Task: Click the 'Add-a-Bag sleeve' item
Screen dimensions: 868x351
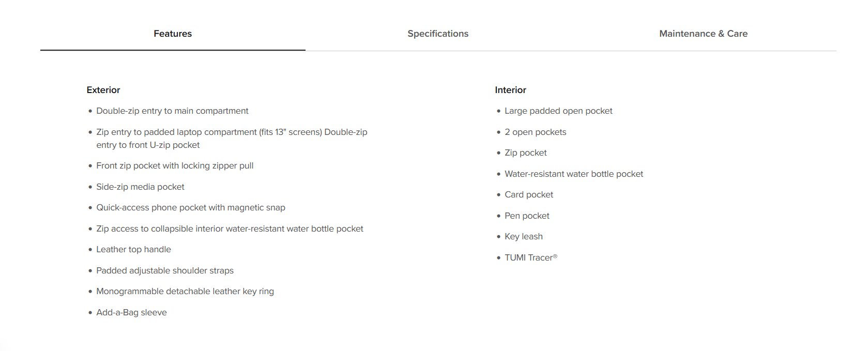Action: tap(131, 313)
